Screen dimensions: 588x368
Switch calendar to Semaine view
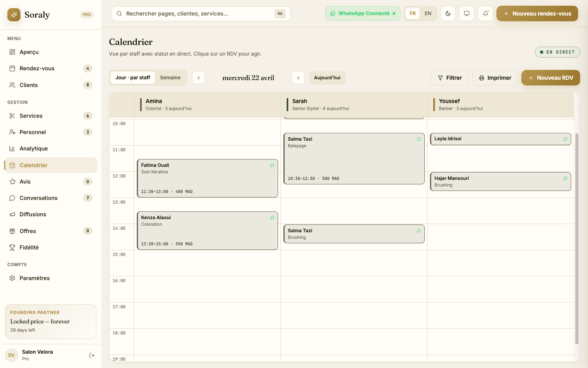pos(170,77)
